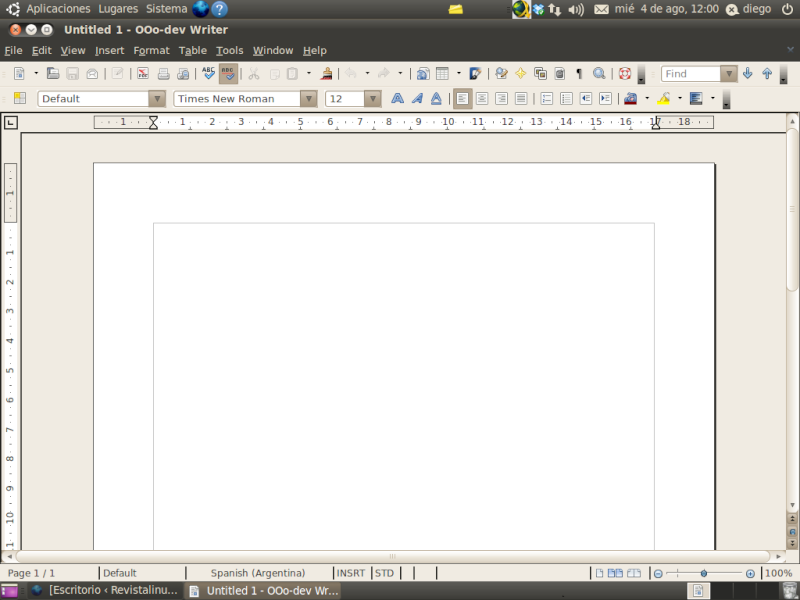Toggle nonprinting characters pilcrow button

pos(579,73)
